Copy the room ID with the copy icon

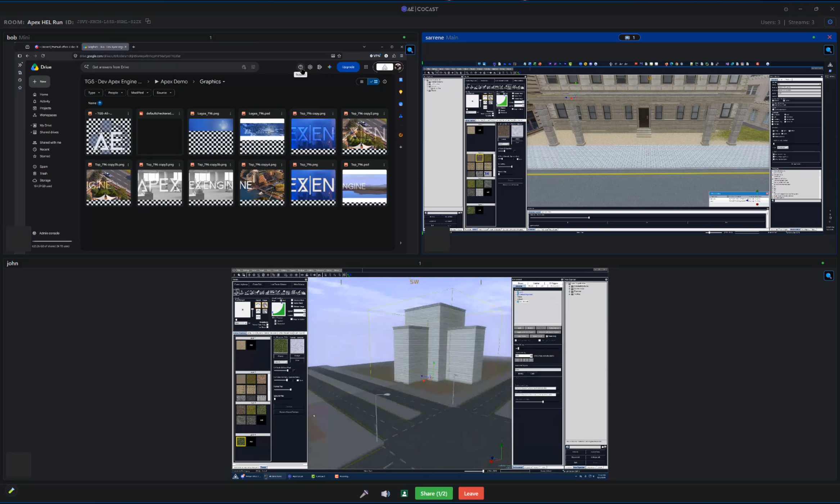click(148, 22)
